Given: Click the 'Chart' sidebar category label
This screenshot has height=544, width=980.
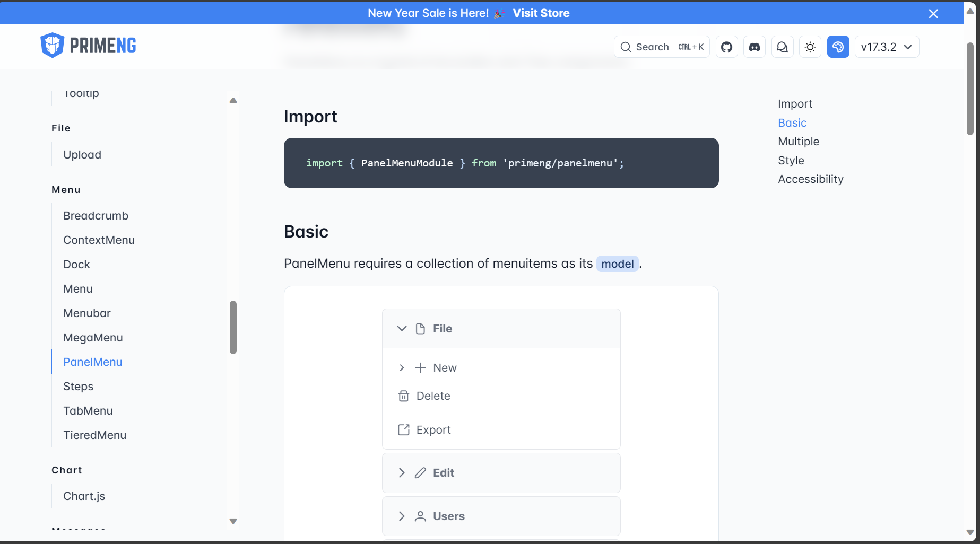Looking at the screenshot, I should [67, 470].
